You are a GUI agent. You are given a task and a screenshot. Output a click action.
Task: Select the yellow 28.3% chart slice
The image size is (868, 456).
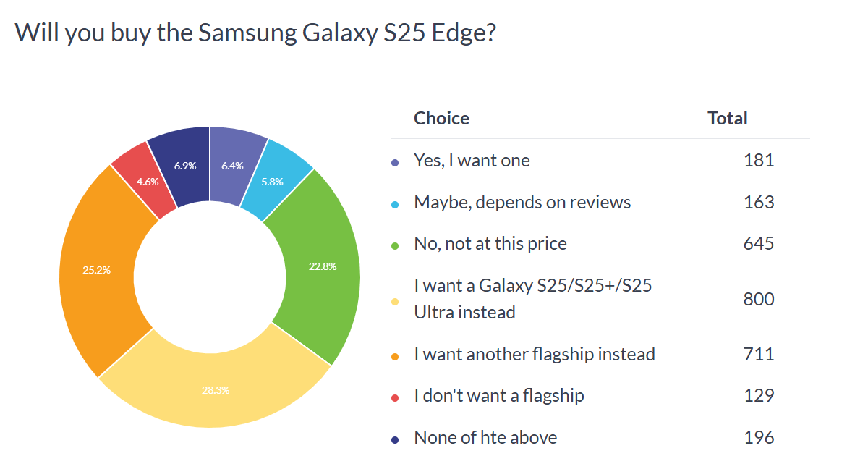215,389
